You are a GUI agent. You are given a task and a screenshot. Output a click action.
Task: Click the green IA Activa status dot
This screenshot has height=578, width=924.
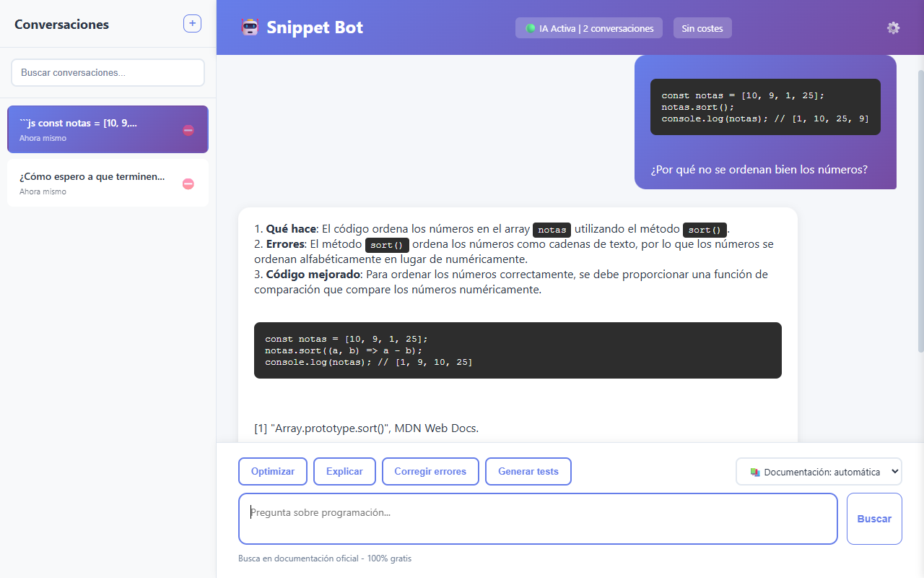531,28
